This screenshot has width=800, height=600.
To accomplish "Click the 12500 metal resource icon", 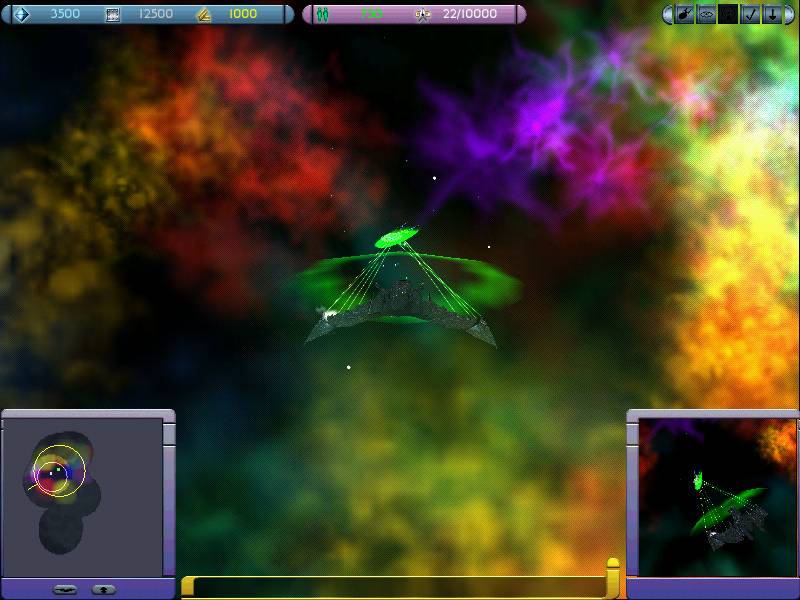I will (x=112, y=14).
